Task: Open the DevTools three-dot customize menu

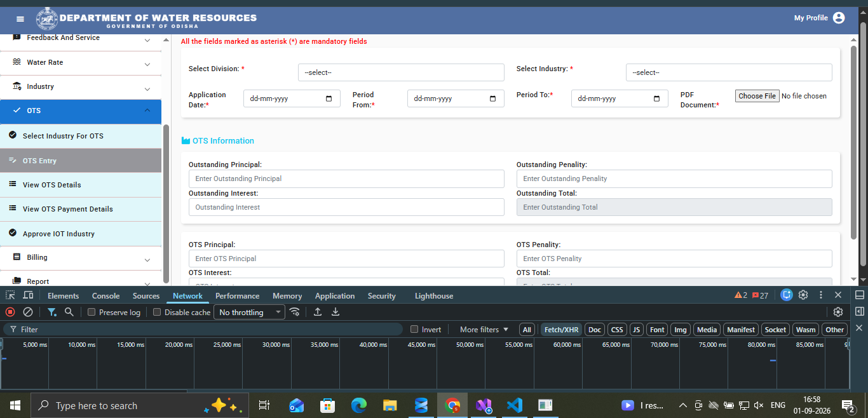Action: tap(821, 295)
